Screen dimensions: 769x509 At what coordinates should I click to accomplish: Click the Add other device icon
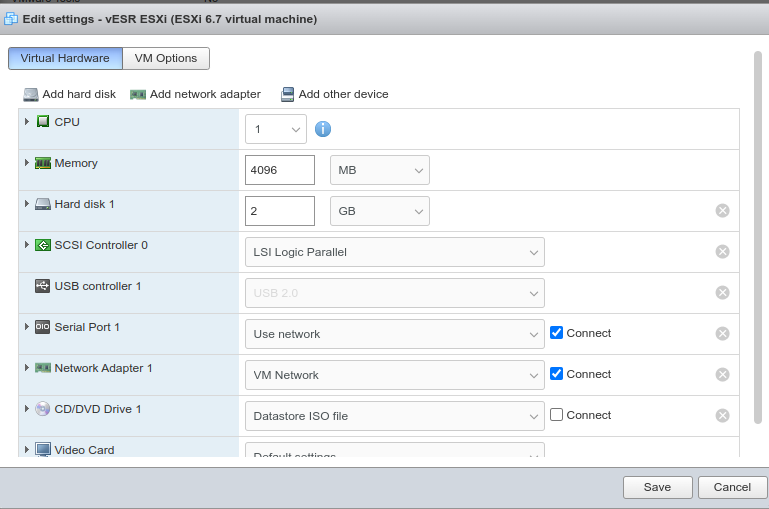288,94
